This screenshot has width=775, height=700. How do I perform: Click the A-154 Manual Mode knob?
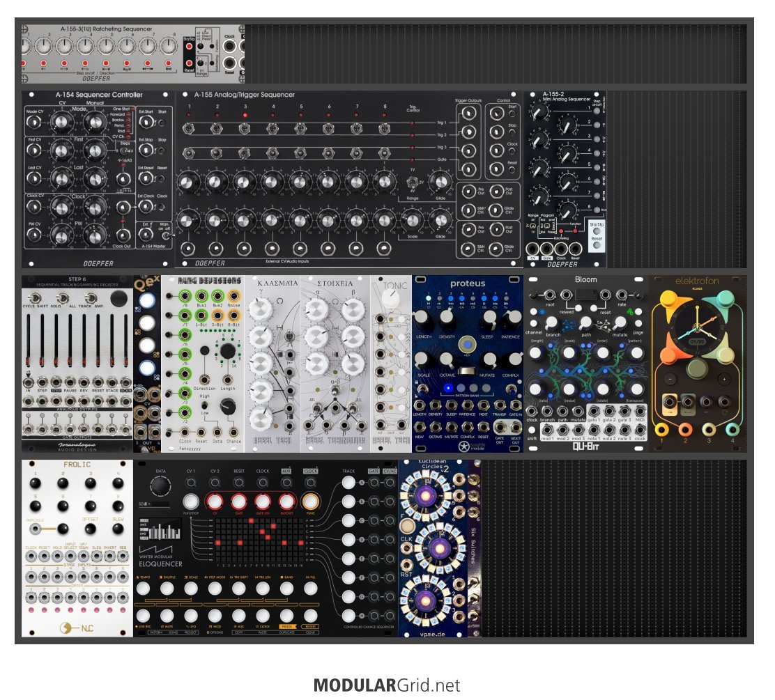coord(94,123)
